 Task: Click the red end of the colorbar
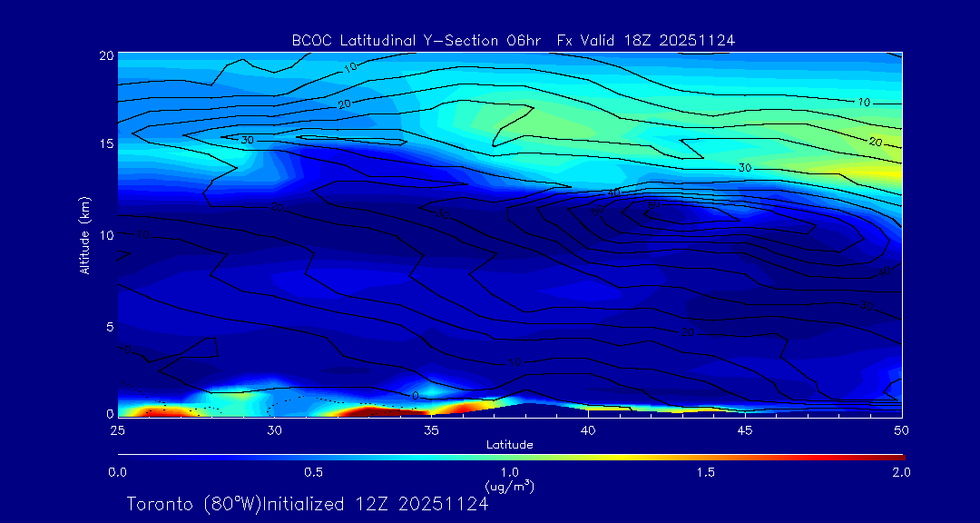898,456
